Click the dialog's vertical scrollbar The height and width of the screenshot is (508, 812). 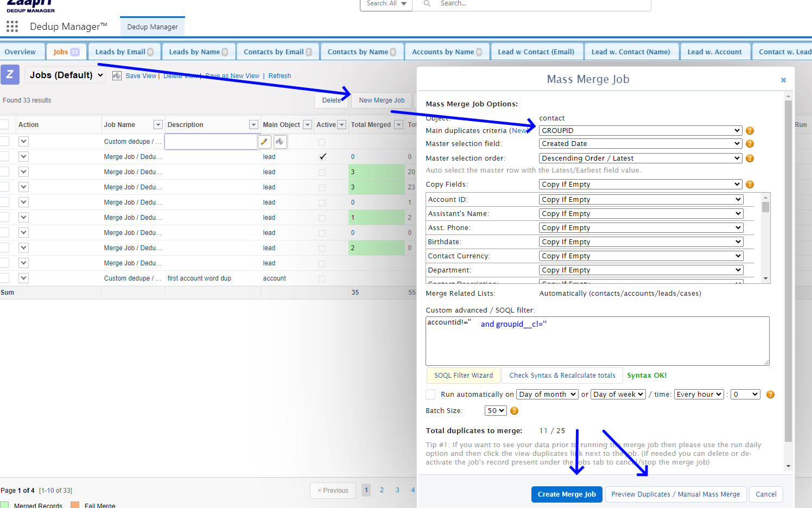coord(788,271)
